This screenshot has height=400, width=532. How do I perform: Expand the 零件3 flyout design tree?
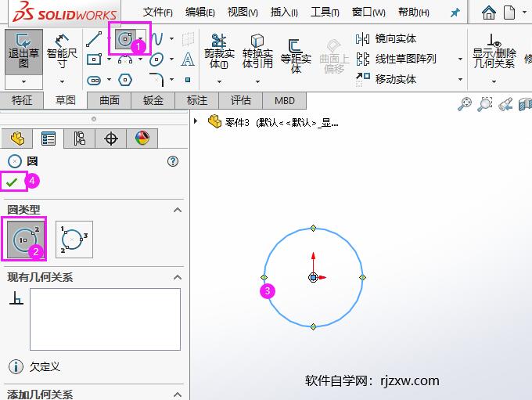(x=196, y=121)
